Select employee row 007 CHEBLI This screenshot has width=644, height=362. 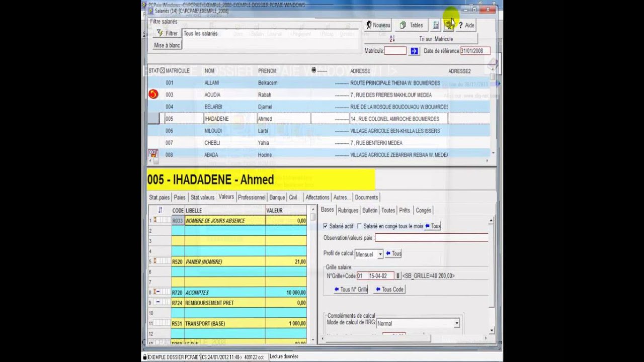(319, 143)
